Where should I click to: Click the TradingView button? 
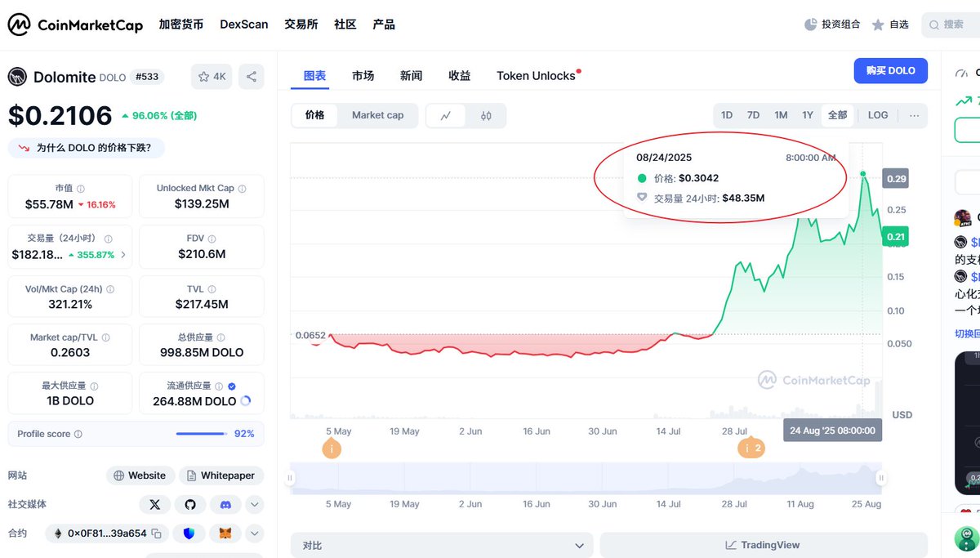(x=764, y=545)
